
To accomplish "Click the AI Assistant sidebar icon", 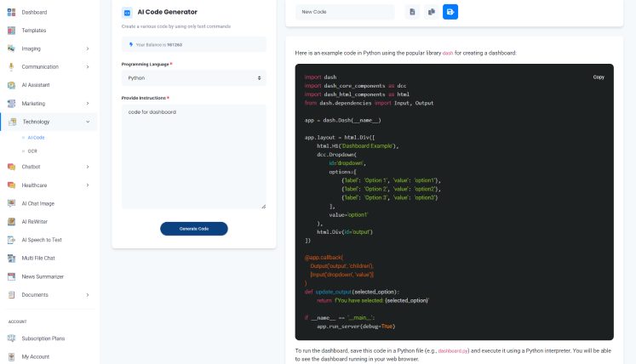I will (11, 85).
